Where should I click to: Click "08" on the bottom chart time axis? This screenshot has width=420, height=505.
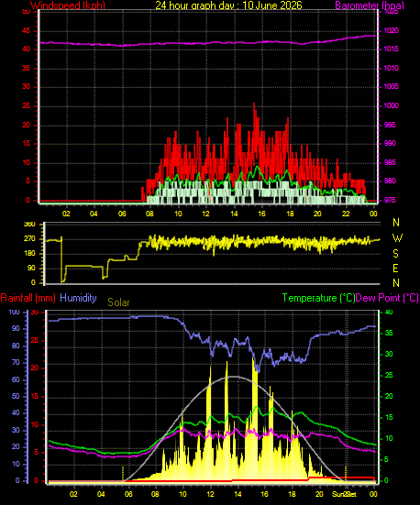(x=155, y=494)
